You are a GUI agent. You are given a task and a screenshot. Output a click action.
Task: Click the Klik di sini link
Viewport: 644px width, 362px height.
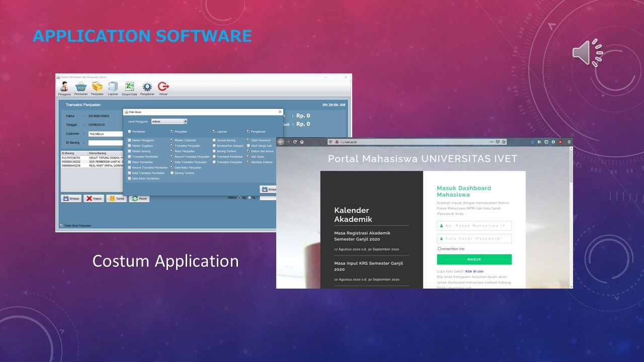click(x=474, y=271)
